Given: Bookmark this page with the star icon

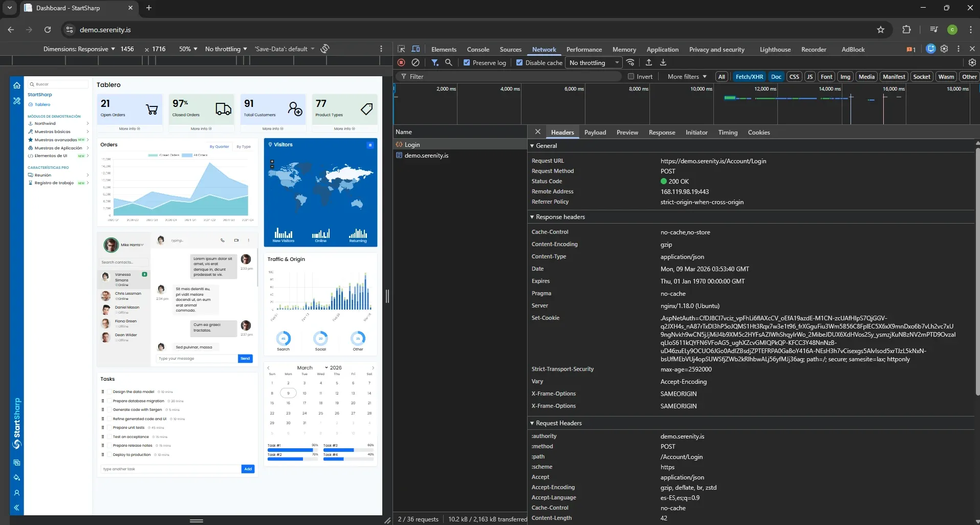Looking at the screenshot, I should [880, 30].
